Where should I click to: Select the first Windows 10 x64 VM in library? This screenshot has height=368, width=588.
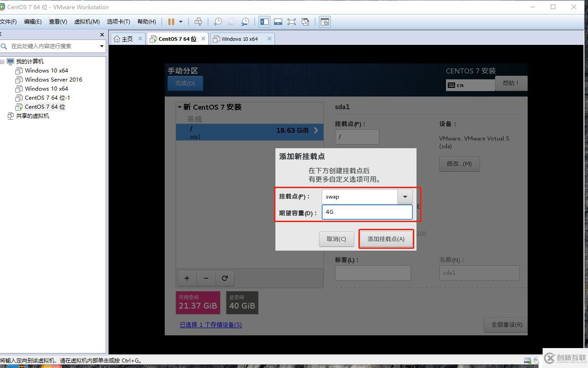click(46, 71)
